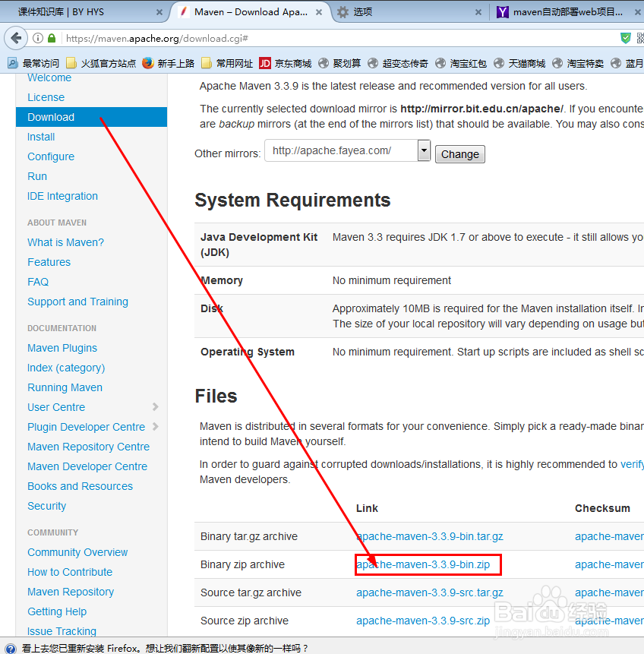Open the 超变态传奇 bookmark
Screen dimensions: 644x654
(398, 63)
